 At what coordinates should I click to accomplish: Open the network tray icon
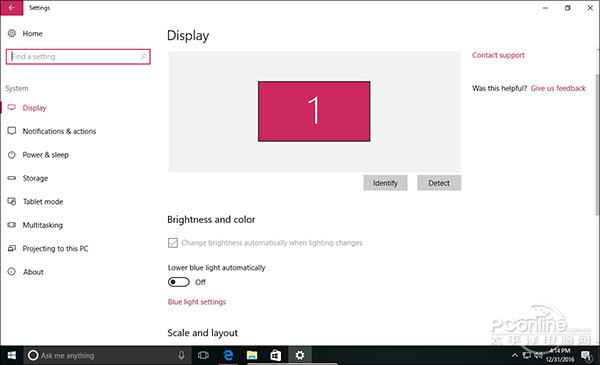point(527,355)
